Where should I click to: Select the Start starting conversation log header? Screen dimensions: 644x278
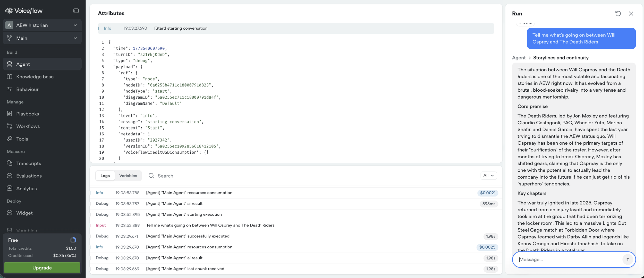pyautogui.click(x=296, y=28)
